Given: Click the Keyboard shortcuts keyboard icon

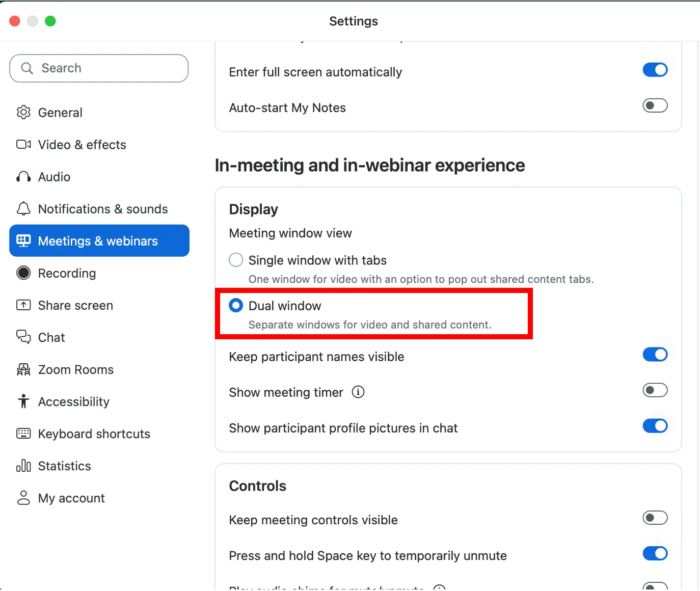Looking at the screenshot, I should [23, 433].
